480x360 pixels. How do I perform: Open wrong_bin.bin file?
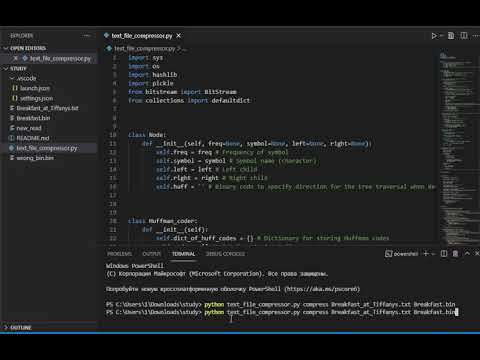pos(35,158)
